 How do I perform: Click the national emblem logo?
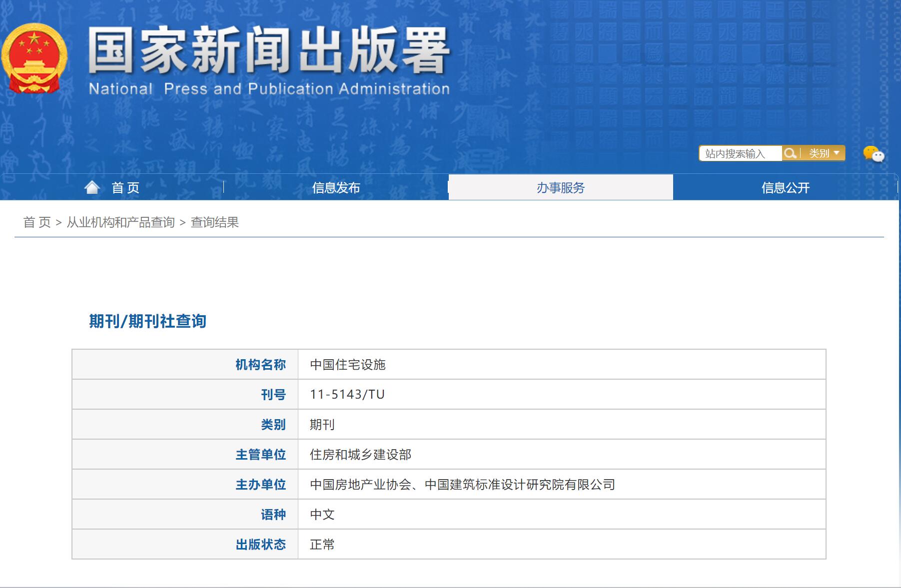[x=34, y=58]
